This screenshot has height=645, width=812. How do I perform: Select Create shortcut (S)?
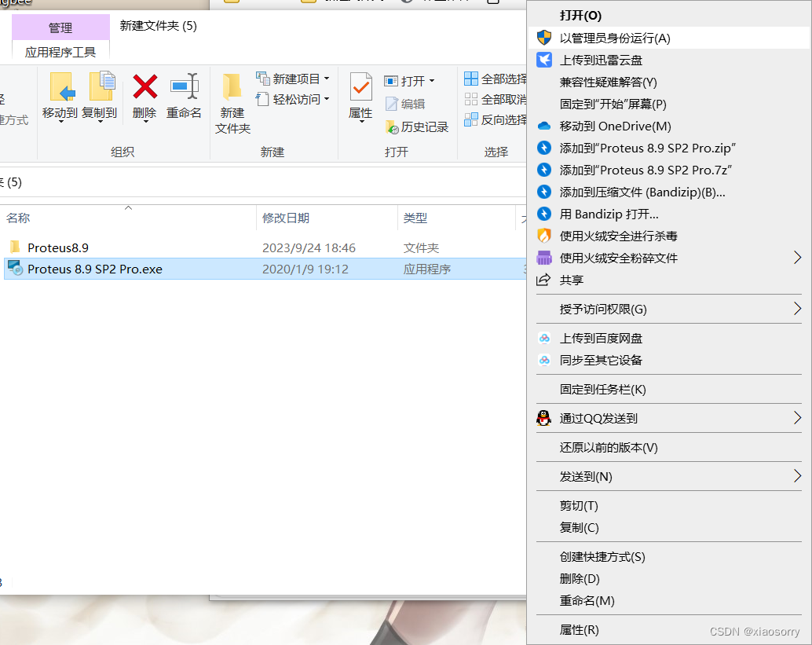click(669, 557)
